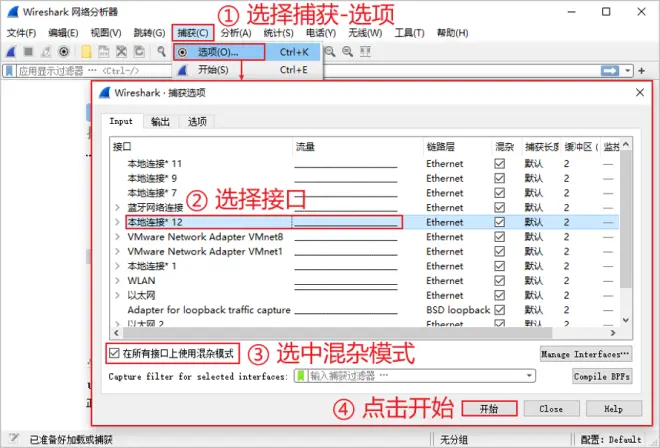This screenshot has width=660, height=448.
Task: Expand the 以太网 interface row
Action: (117, 295)
